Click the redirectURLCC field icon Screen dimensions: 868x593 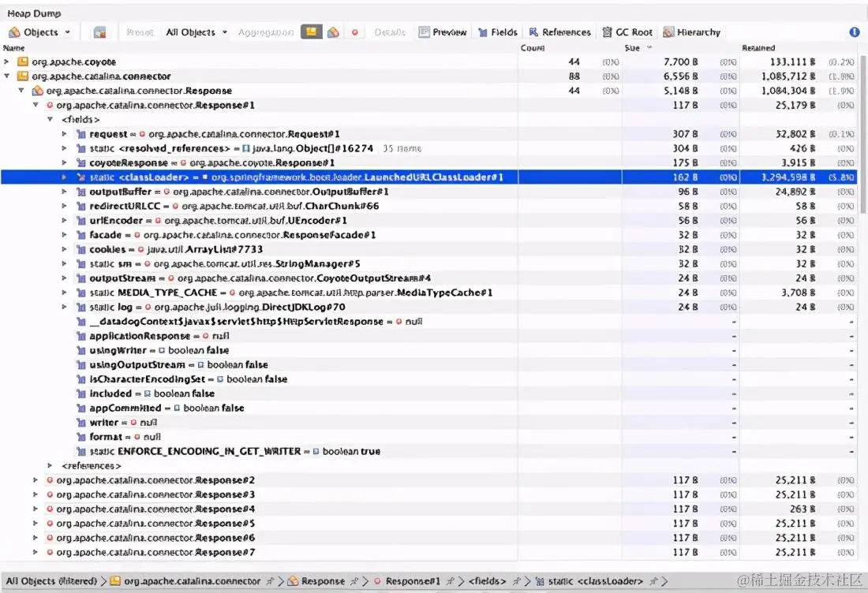coord(80,206)
